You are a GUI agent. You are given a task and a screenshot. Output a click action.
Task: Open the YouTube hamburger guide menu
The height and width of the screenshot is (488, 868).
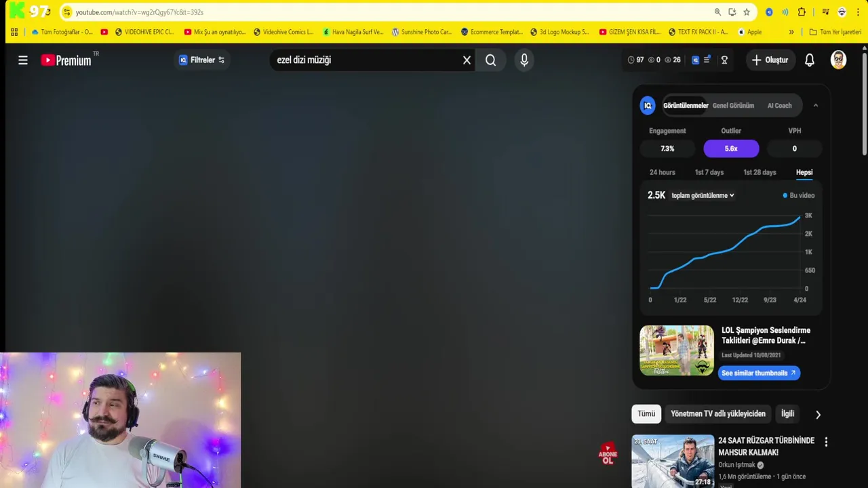(x=23, y=60)
